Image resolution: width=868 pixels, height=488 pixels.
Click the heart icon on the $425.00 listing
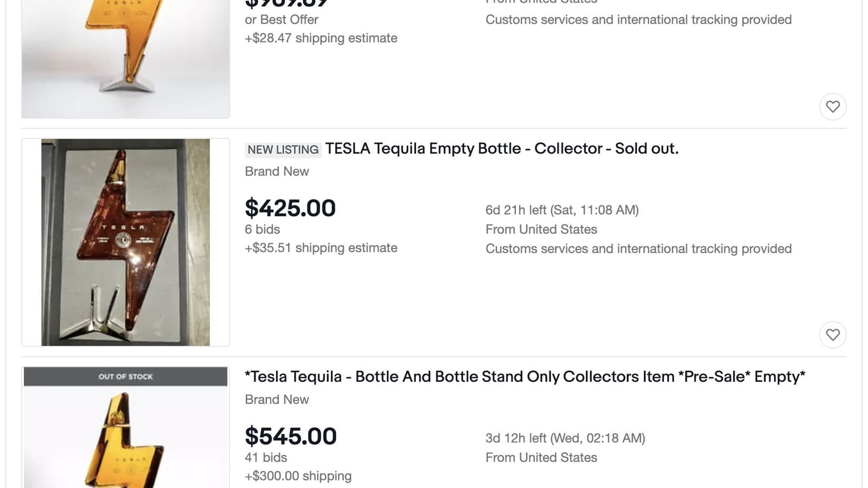833,335
